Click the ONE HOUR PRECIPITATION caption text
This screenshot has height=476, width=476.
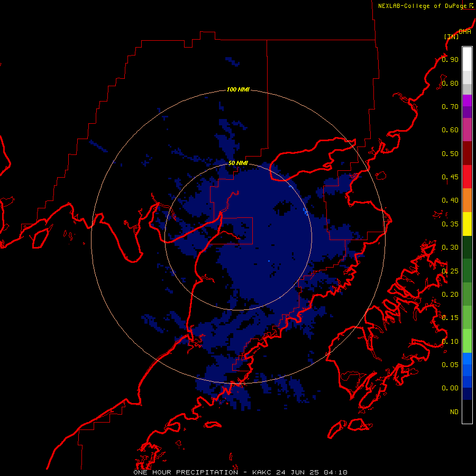tap(186, 472)
